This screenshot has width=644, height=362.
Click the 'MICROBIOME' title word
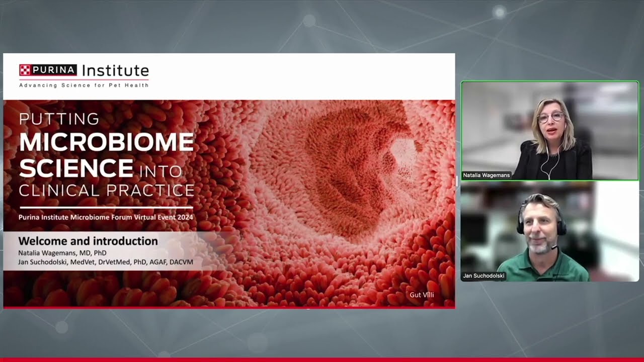click(x=107, y=142)
